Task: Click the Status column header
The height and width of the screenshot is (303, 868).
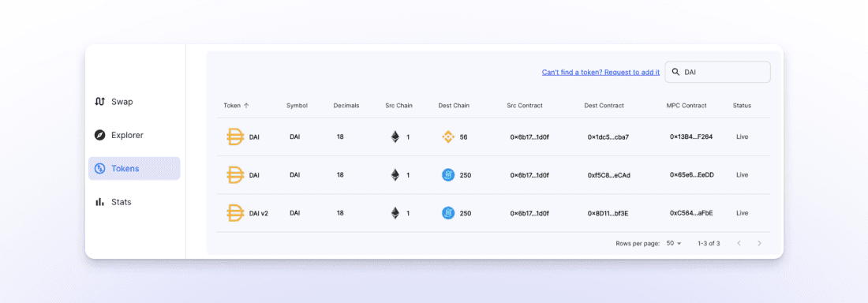Action: tap(742, 106)
